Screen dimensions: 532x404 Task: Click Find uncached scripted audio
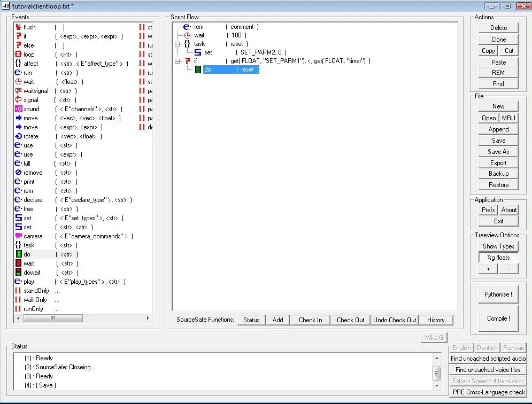(x=488, y=359)
